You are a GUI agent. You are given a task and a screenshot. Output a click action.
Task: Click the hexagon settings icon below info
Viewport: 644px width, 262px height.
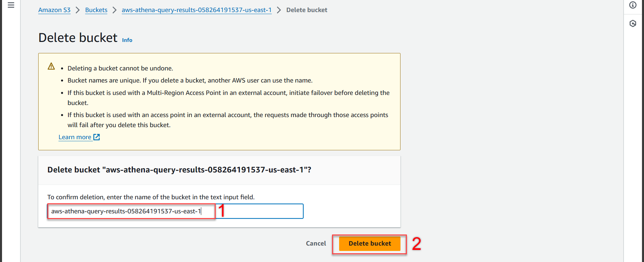click(633, 23)
